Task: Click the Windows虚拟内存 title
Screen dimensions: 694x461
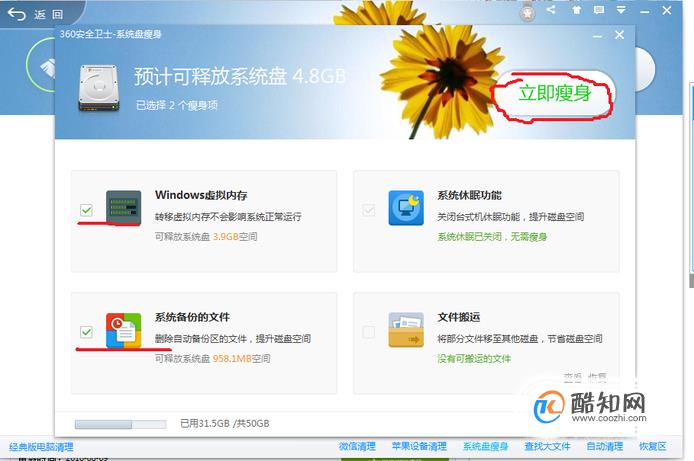Action: click(201, 195)
